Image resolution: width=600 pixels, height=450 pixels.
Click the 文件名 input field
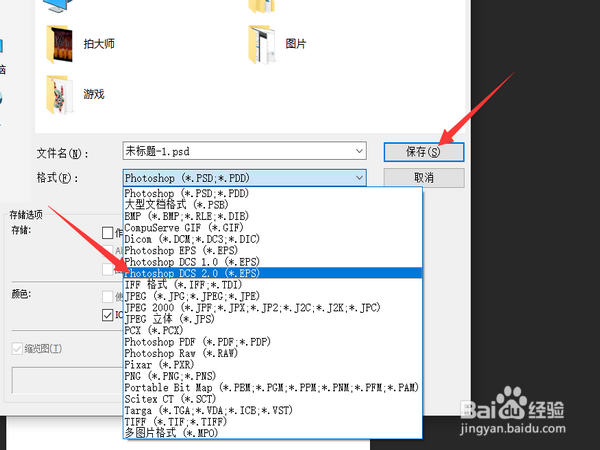244,151
